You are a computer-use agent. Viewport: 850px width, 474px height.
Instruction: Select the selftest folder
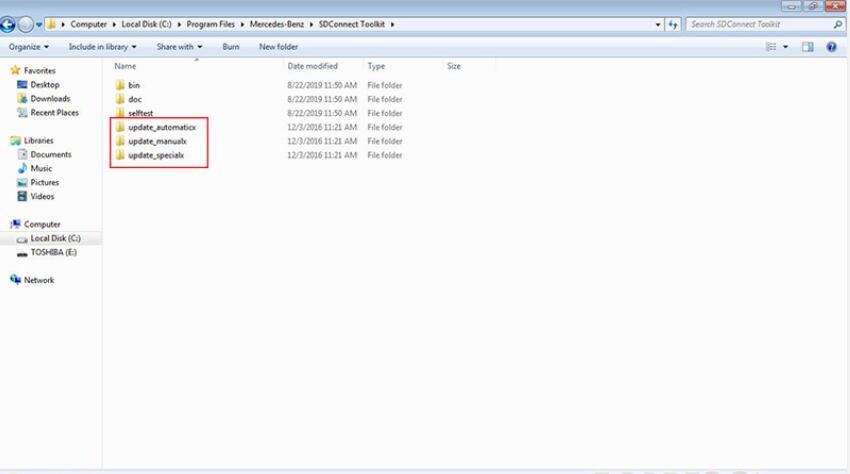(140, 113)
